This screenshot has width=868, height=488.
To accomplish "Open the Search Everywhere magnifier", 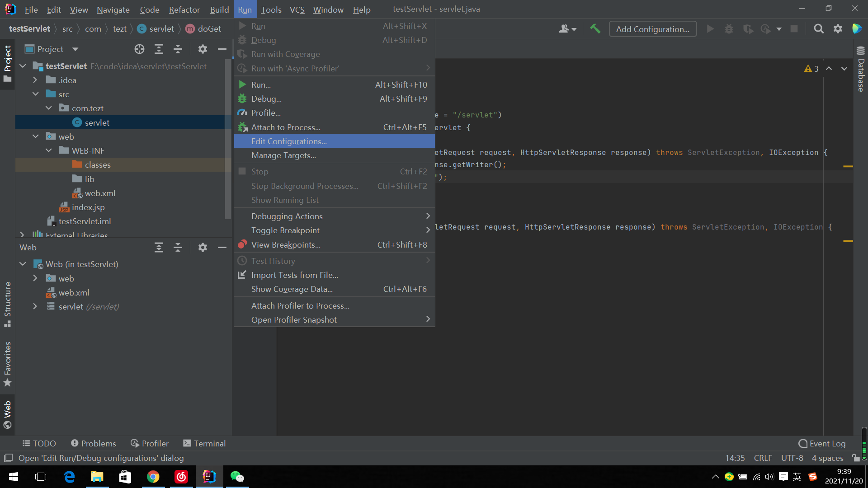I will (x=818, y=29).
